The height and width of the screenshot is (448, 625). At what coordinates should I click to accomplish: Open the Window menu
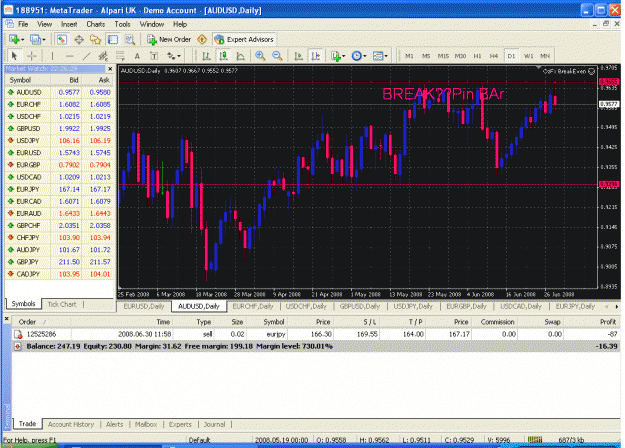point(151,24)
